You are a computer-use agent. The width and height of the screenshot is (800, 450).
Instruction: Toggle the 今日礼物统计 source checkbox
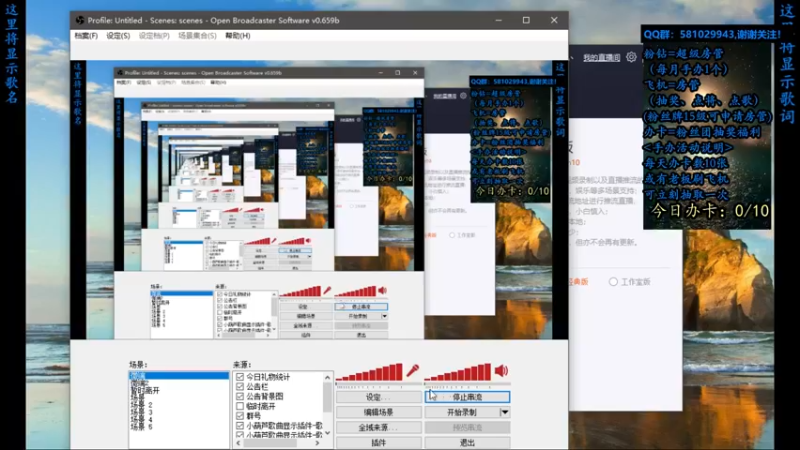click(240, 377)
